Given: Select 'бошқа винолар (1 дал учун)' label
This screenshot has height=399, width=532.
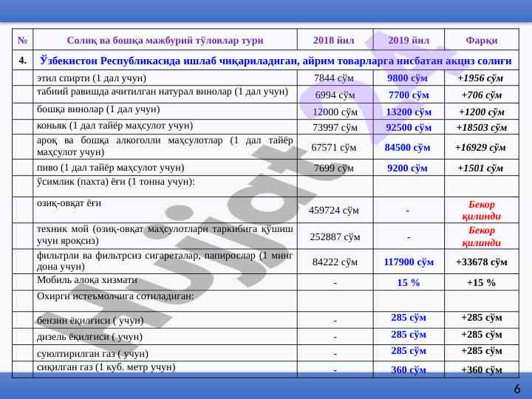Looking at the screenshot, I should point(98,109).
